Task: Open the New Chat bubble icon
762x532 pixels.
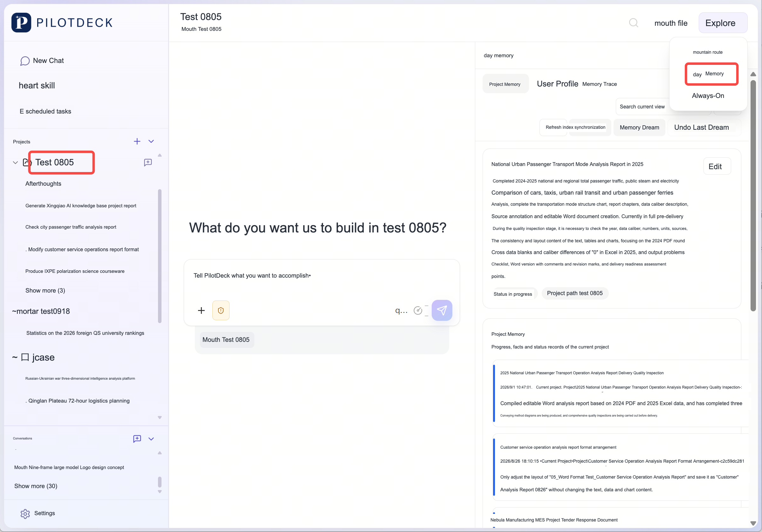Action: click(x=25, y=61)
